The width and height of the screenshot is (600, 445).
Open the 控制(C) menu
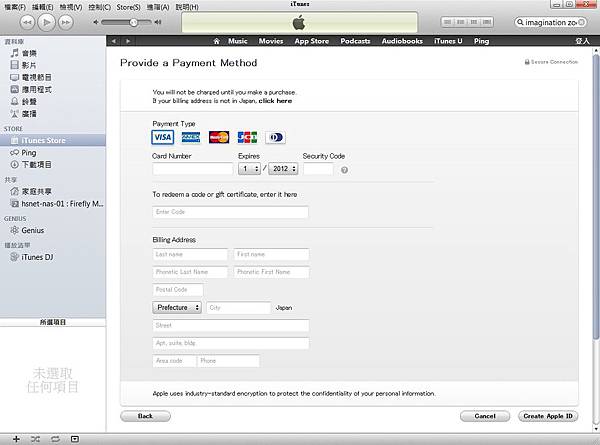[x=99, y=7]
